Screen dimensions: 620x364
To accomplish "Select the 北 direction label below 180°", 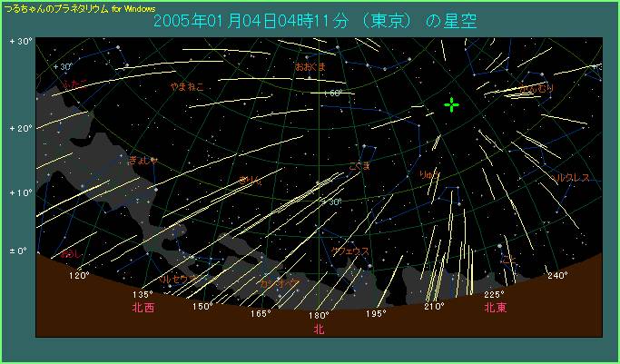I will coord(319,330).
